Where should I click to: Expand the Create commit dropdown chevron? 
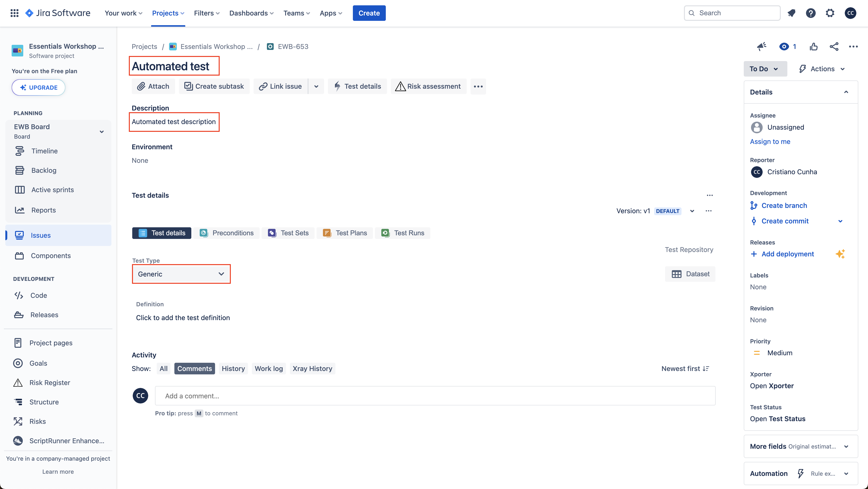pos(840,221)
